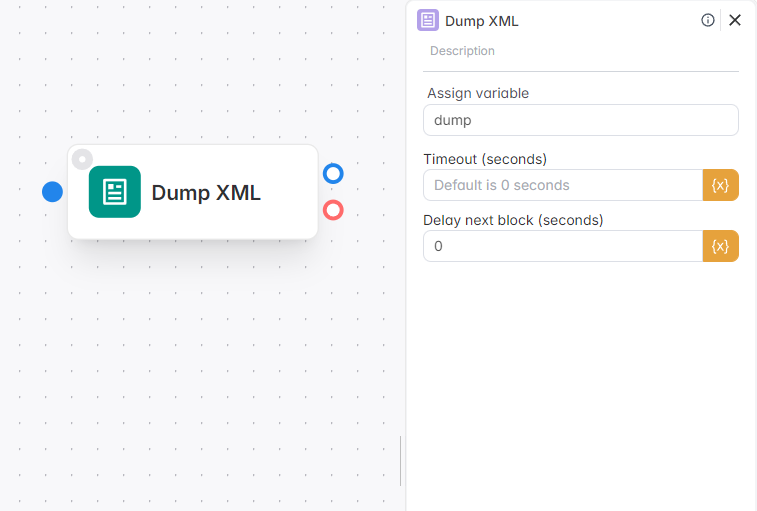The height and width of the screenshot is (511, 757).
Task: Click the blue ring output connector
Action: click(333, 174)
